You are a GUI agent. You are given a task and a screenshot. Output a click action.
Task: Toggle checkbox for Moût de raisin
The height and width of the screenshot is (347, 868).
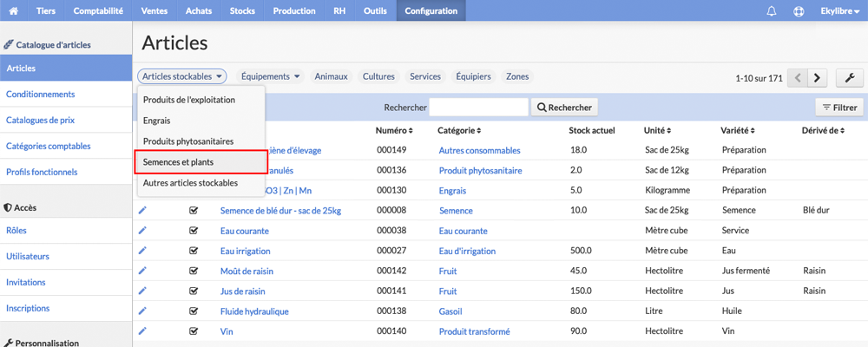point(194,271)
